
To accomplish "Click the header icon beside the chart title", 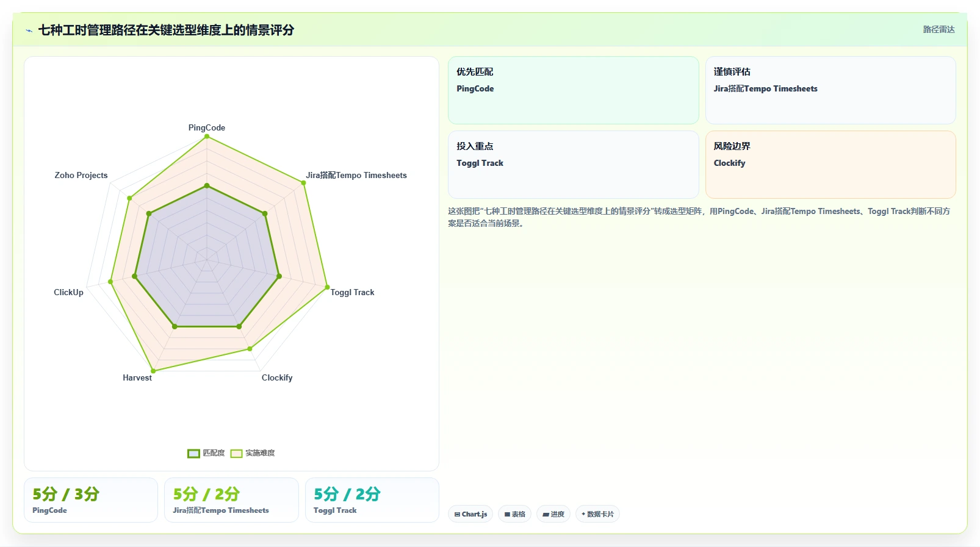I will [x=29, y=30].
